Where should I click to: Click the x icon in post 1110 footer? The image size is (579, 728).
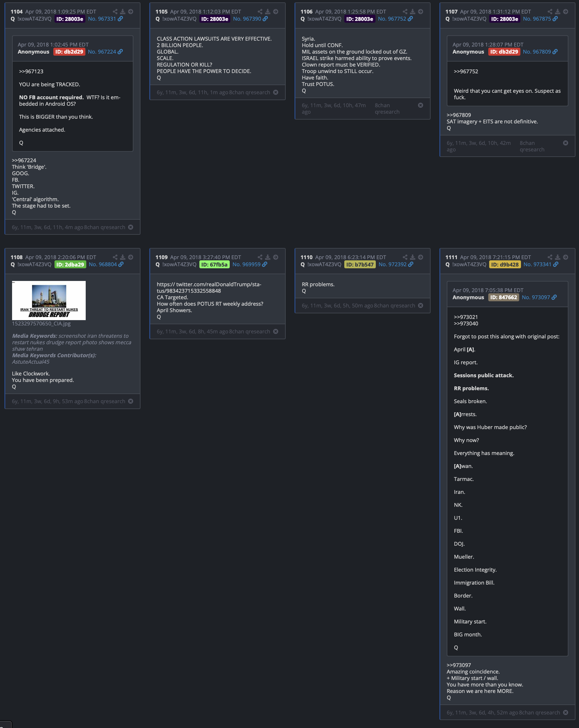point(421,305)
